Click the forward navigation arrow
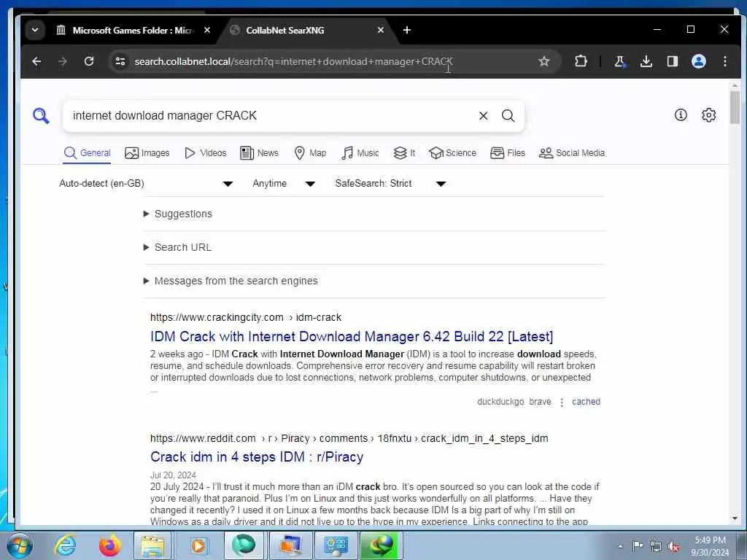Image resolution: width=747 pixels, height=560 pixels. (63, 61)
